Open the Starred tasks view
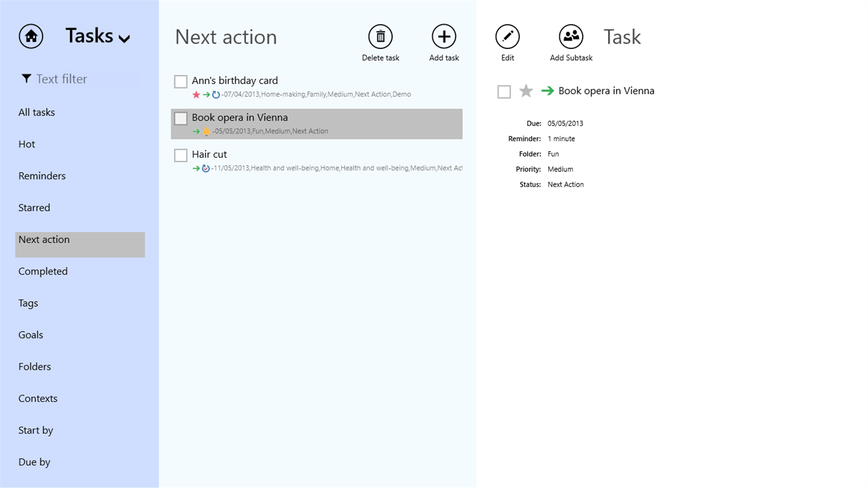868x488 pixels. tap(34, 208)
